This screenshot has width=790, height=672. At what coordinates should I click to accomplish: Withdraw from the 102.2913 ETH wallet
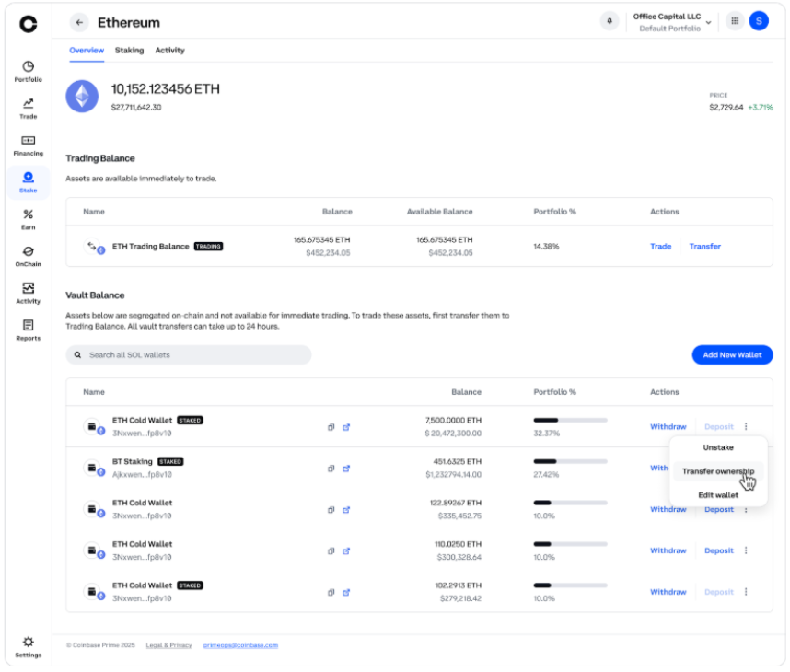tap(668, 592)
